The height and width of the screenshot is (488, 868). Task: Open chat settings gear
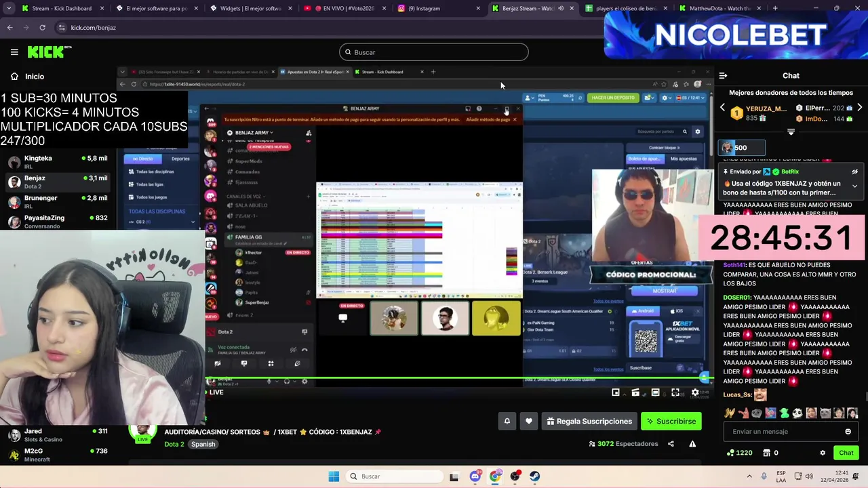click(x=823, y=453)
